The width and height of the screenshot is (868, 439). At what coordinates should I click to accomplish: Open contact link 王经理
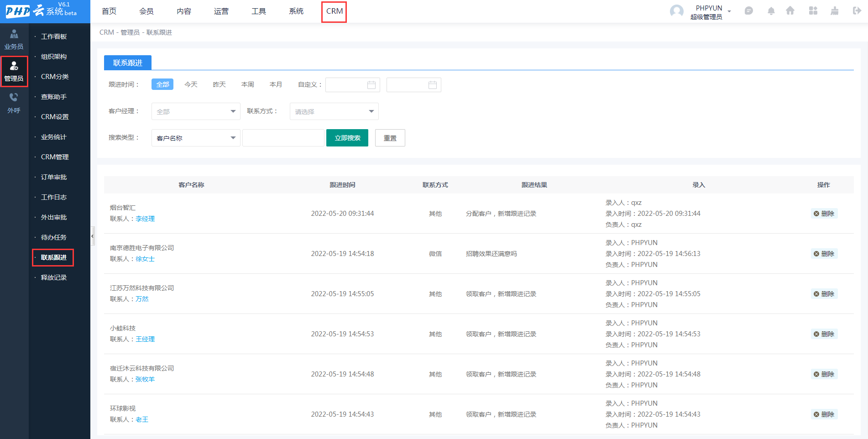pos(145,340)
